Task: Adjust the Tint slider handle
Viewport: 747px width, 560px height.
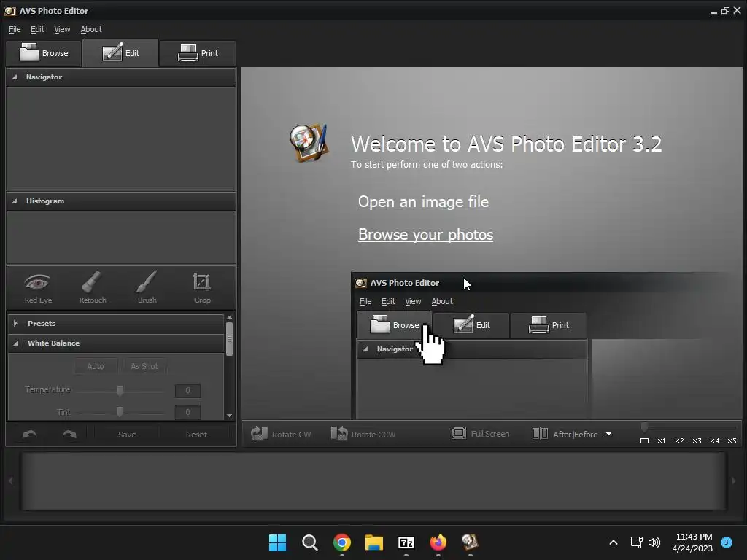Action: pos(120,411)
